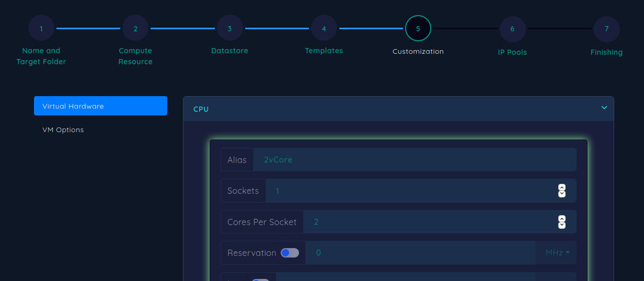Decrease Sockets with the down arrow

pos(562,194)
